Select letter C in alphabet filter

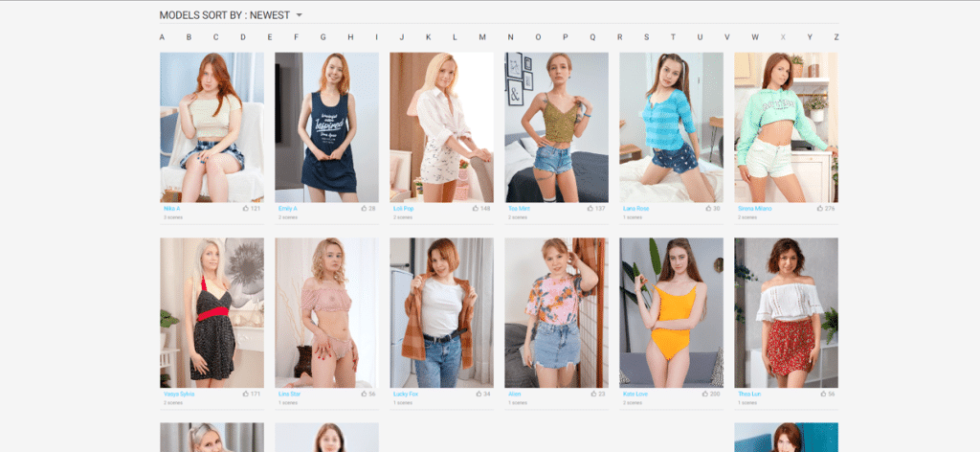[215, 37]
